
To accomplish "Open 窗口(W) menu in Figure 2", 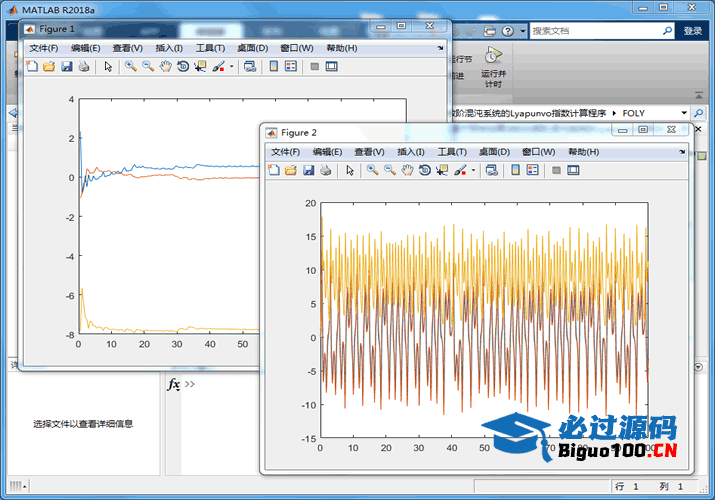I will coord(539,152).
